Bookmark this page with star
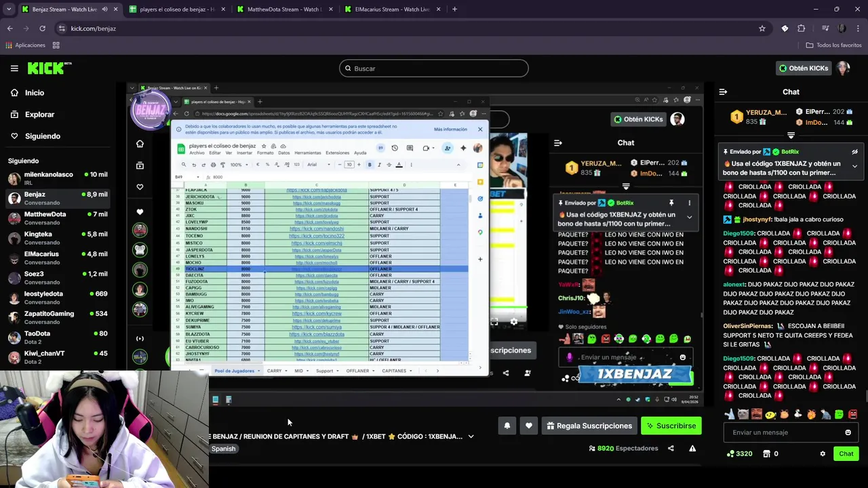Image resolution: width=868 pixels, height=488 pixels. pos(762,28)
